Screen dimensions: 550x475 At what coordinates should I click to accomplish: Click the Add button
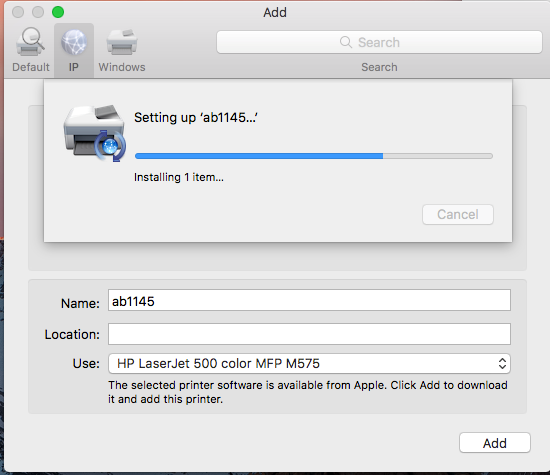495,443
